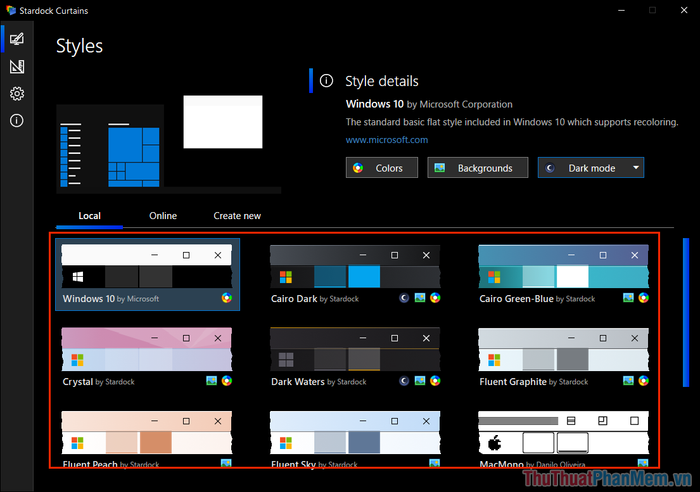
Task: Select the Fluent Graphite style thumbnail
Action: click(x=563, y=349)
